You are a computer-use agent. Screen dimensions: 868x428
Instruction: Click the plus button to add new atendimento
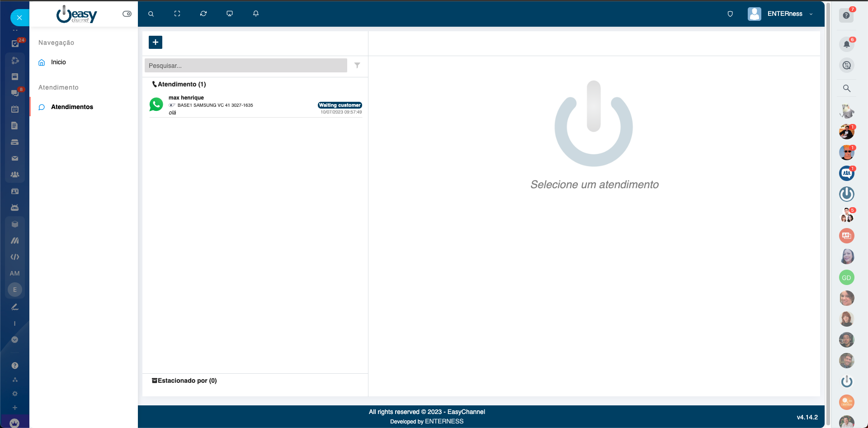click(x=155, y=42)
